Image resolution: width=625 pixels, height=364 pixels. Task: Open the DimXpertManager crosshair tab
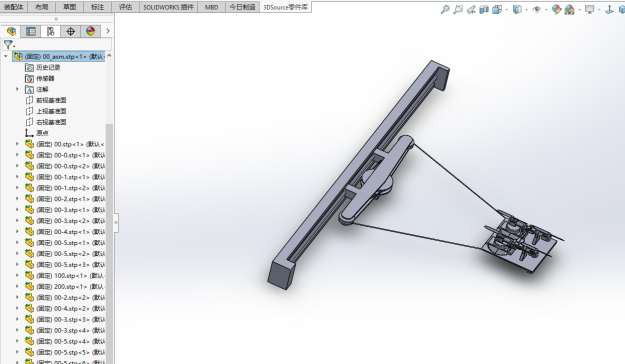point(71,31)
